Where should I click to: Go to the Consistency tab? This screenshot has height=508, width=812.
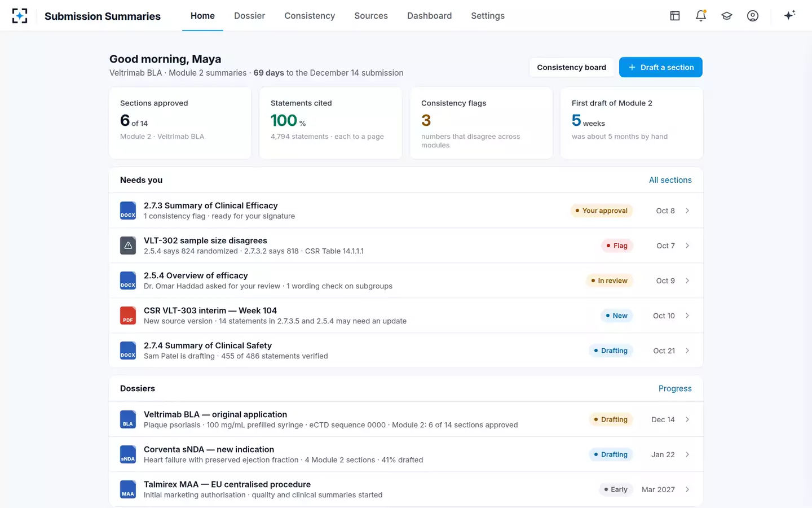(310, 16)
